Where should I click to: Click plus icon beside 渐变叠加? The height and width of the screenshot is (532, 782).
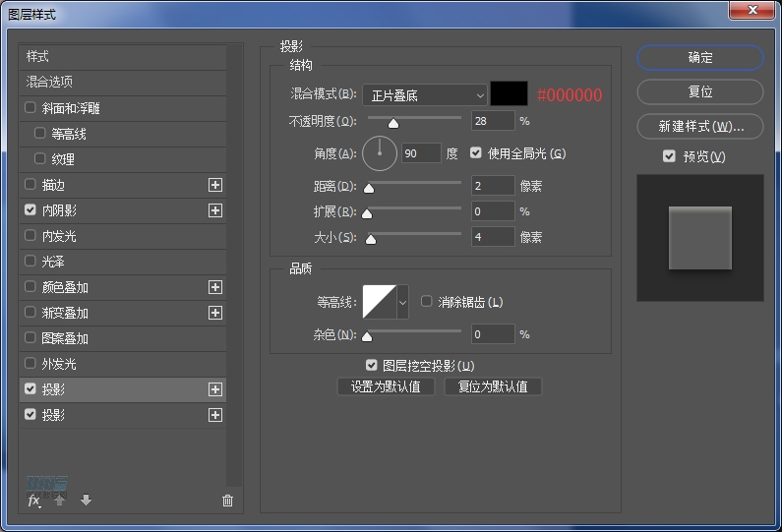coord(215,313)
